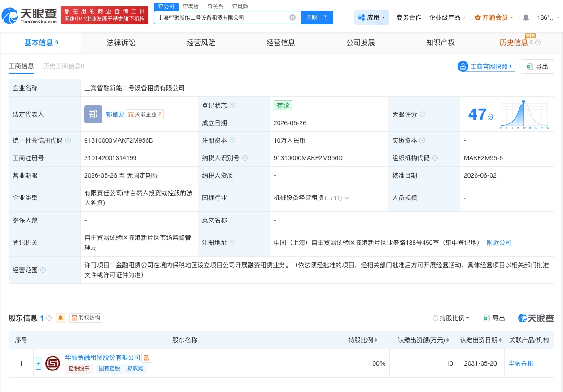Click the help icon beside 股东信息
Image resolution: width=563 pixels, height=392 pixels.
point(49,318)
